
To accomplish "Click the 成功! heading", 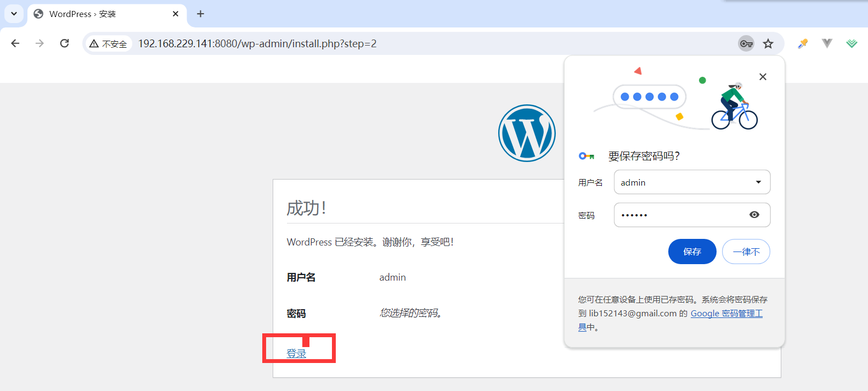I will pyautogui.click(x=307, y=208).
